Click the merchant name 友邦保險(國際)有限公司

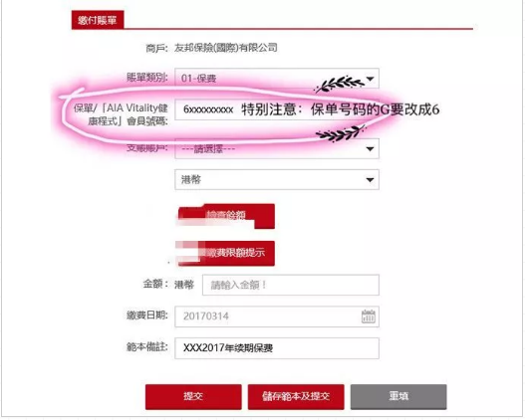(226, 48)
